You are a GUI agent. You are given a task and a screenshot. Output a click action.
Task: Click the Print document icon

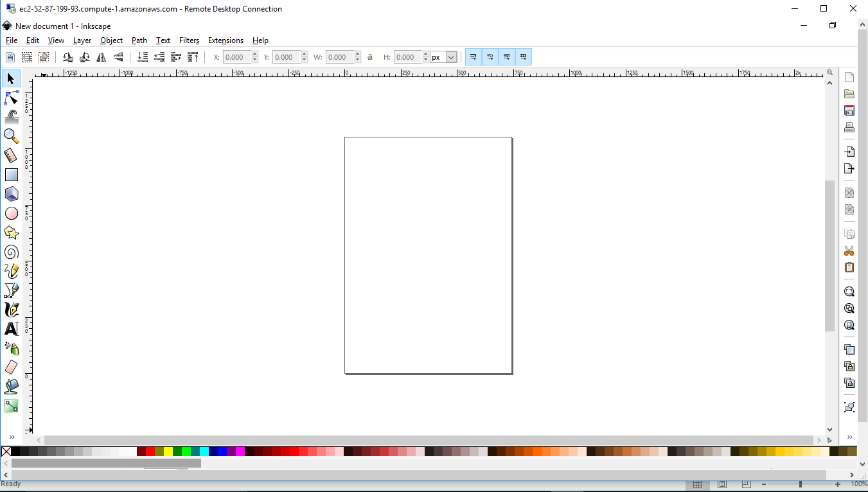(x=849, y=127)
